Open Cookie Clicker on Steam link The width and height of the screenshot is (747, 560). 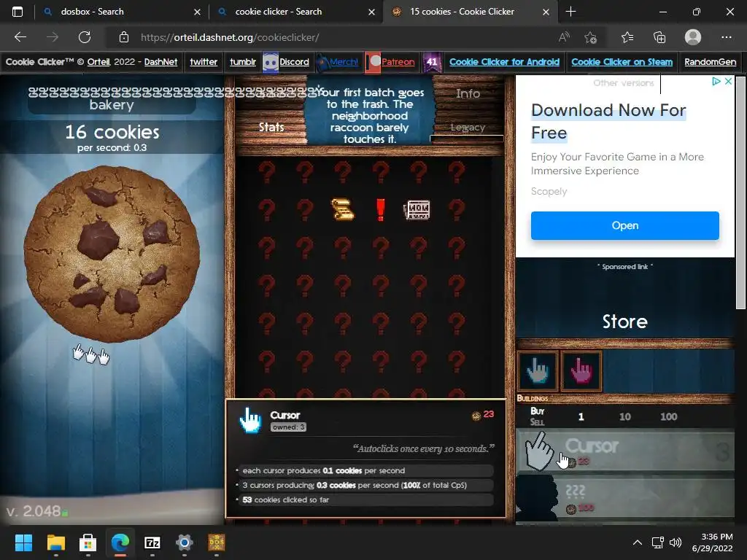pyautogui.click(x=622, y=62)
